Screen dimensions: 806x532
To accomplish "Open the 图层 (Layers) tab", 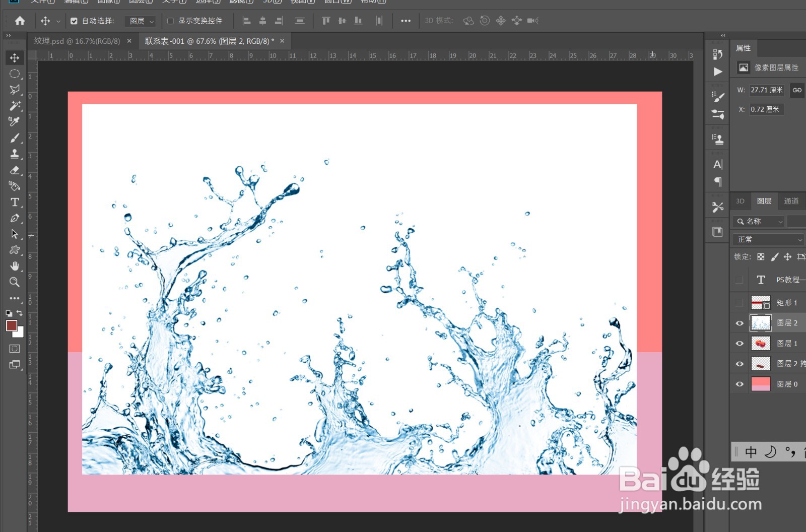I will pyautogui.click(x=764, y=201).
